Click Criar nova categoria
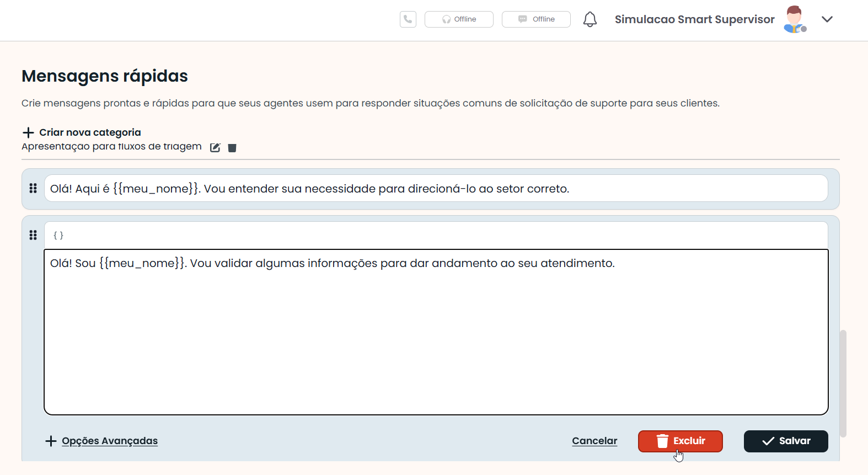Image resolution: width=868 pixels, height=475 pixels. 82,132
